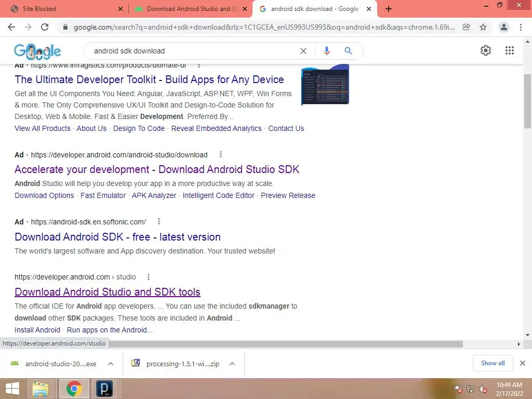Open the Download Options sitelink
Viewport: 532px width, 399px height.
(44, 195)
